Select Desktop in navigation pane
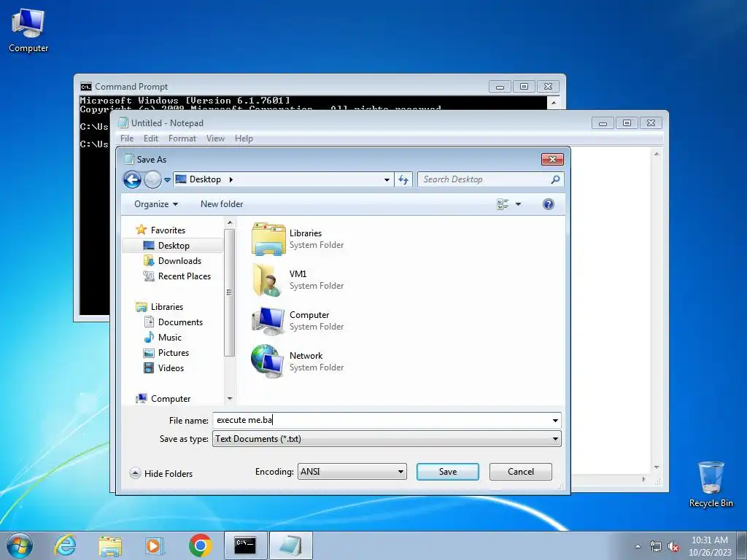This screenshot has height=560, width=747. 174,245
